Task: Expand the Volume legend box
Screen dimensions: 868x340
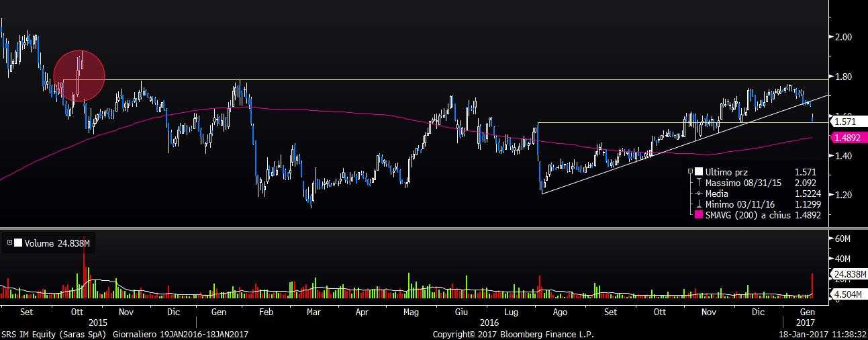Action: (x=9, y=244)
